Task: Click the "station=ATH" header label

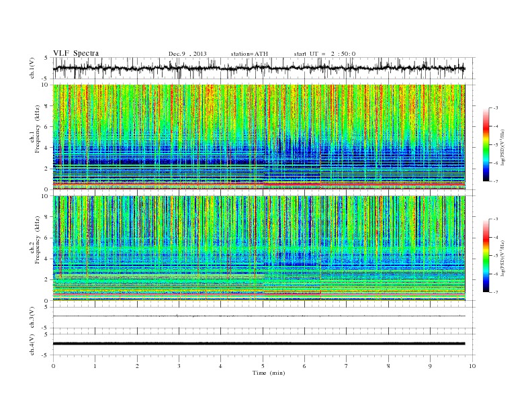Action: click(x=249, y=54)
